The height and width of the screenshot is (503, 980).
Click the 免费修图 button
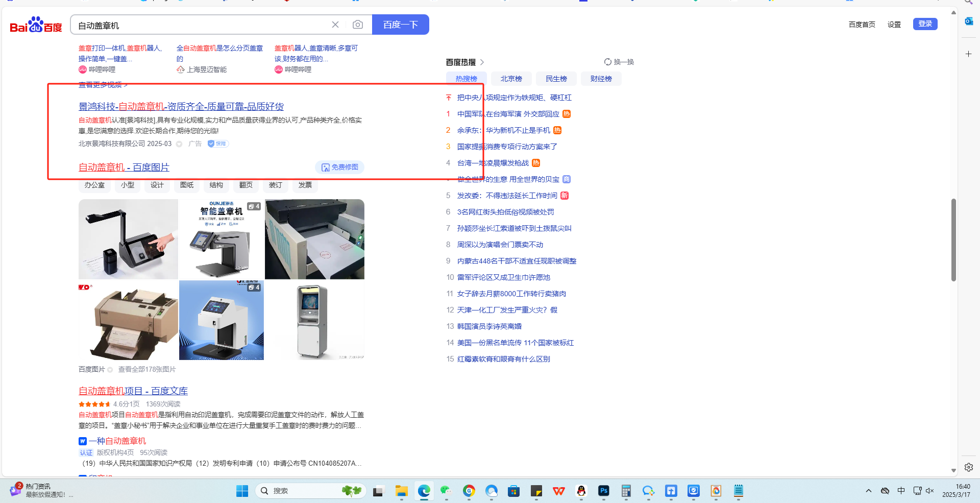pos(339,167)
